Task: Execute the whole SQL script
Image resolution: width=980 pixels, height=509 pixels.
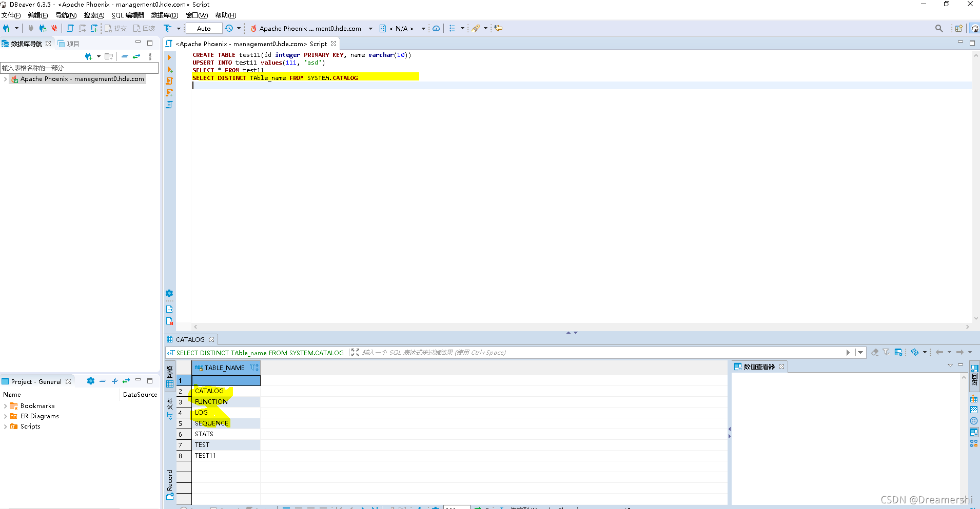Action: [x=169, y=81]
